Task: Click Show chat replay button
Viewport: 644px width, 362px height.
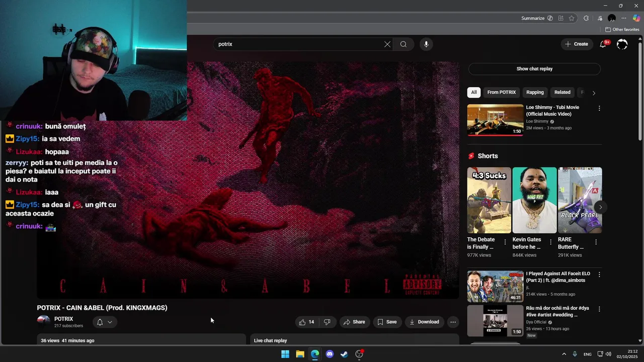Action: click(534, 69)
